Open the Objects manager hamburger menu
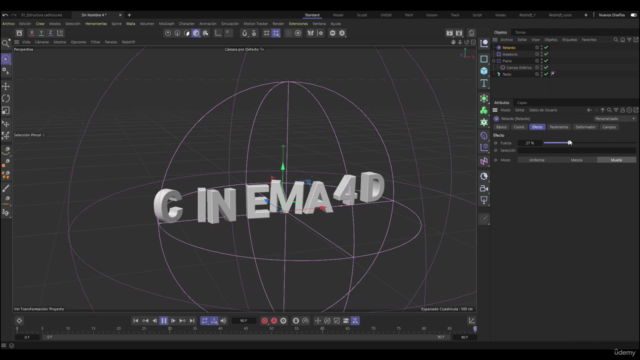This screenshot has height=360, width=640. coord(495,40)
